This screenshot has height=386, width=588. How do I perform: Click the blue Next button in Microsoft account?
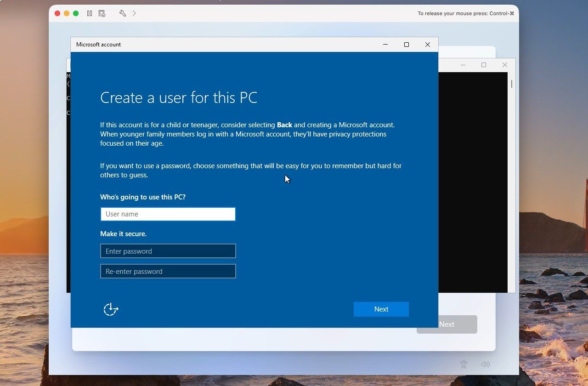pyautogui.click(x=381, y=309)
